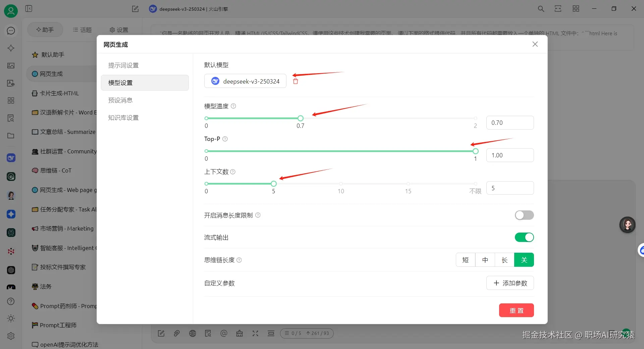Toggle off 流式输出 streaming output
The width and height of the screenshot is (644, 349).
524,237
